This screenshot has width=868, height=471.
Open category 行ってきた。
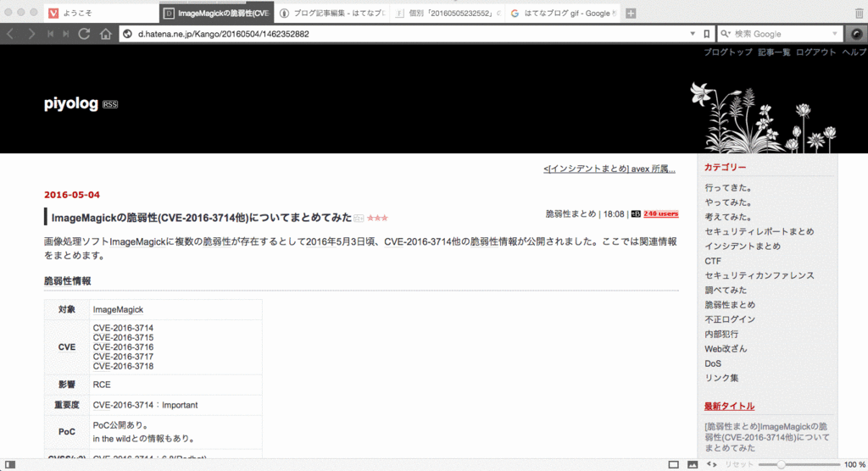pos(728,187)
